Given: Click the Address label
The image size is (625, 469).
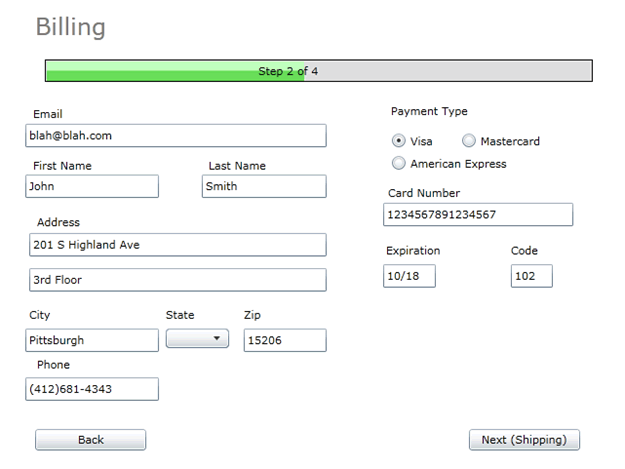Looking at the screenshot, I should tap(59, 222).
